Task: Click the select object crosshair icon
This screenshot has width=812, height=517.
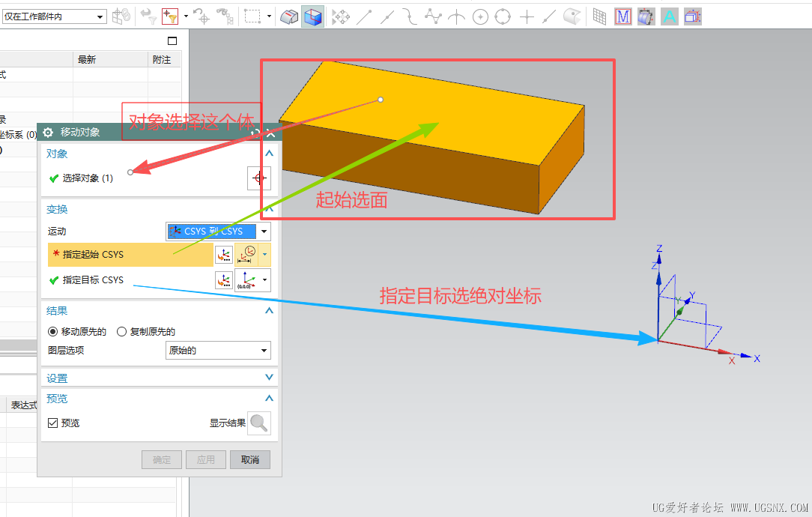Action: pos(259,178)
